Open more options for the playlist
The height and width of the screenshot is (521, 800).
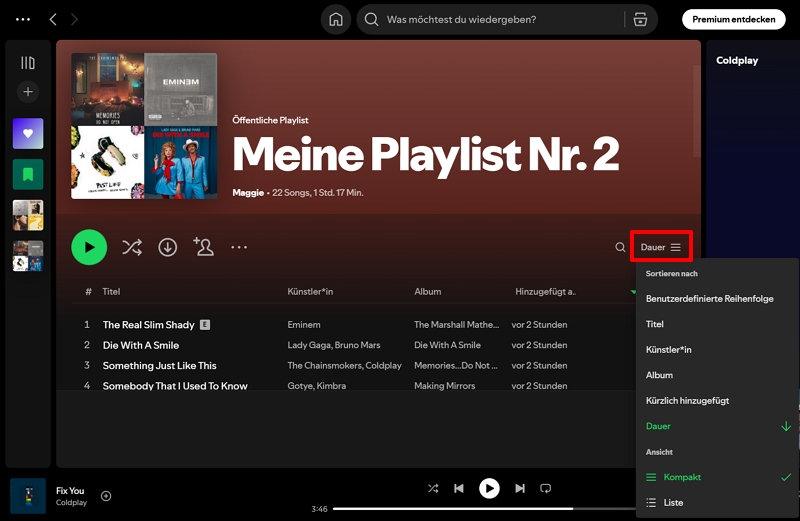click(x=239, y=247)
